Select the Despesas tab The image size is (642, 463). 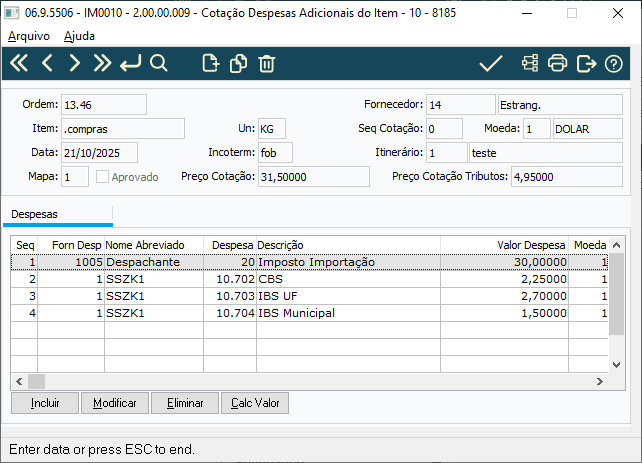click(34, 214)
